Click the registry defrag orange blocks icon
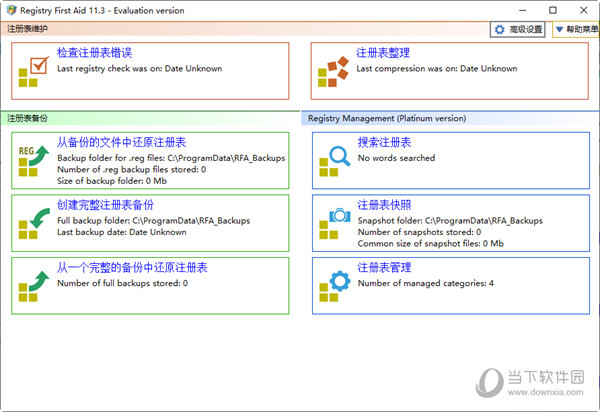Image resolution: width=600 pixels, height=412 pixels. tap(333, 72)
